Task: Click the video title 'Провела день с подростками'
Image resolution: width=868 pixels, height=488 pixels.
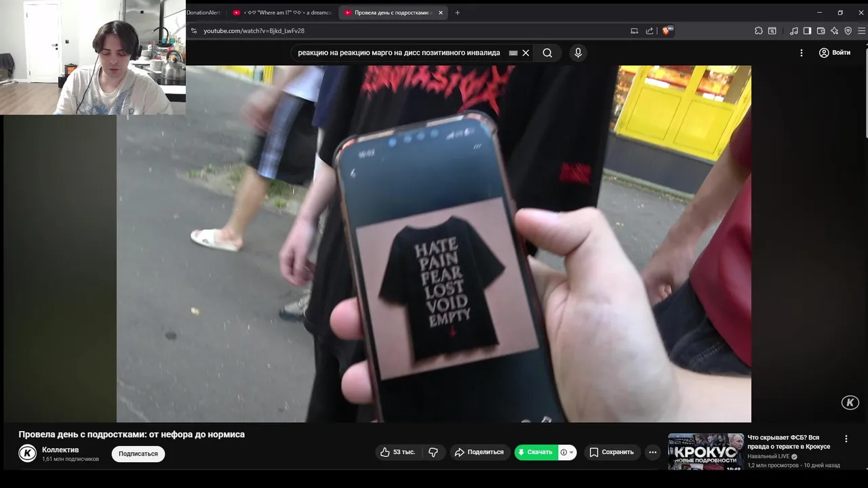Action: pyautogui.click(x=132, y=434)
